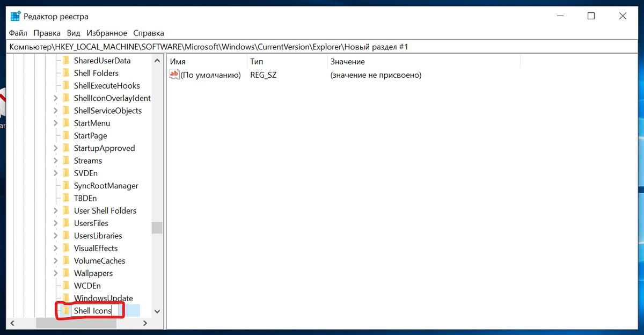Click the Значение column header
644x335 pixels.
coord(423,62)
